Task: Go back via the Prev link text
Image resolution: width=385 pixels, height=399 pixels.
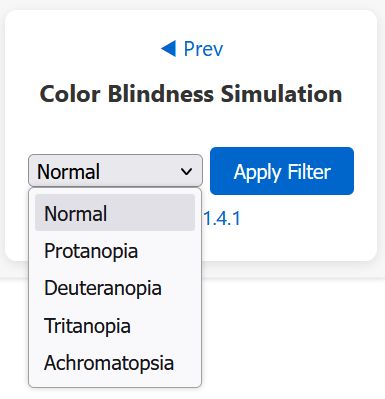Action: coord(203,49)
